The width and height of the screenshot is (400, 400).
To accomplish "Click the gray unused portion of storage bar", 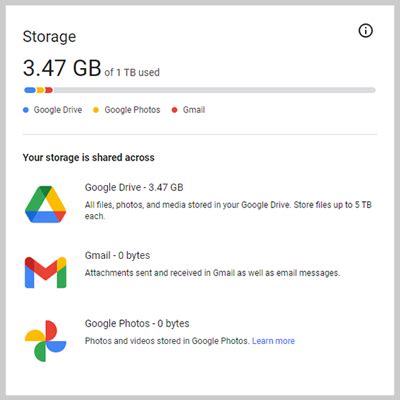I will tap(215, 90).
